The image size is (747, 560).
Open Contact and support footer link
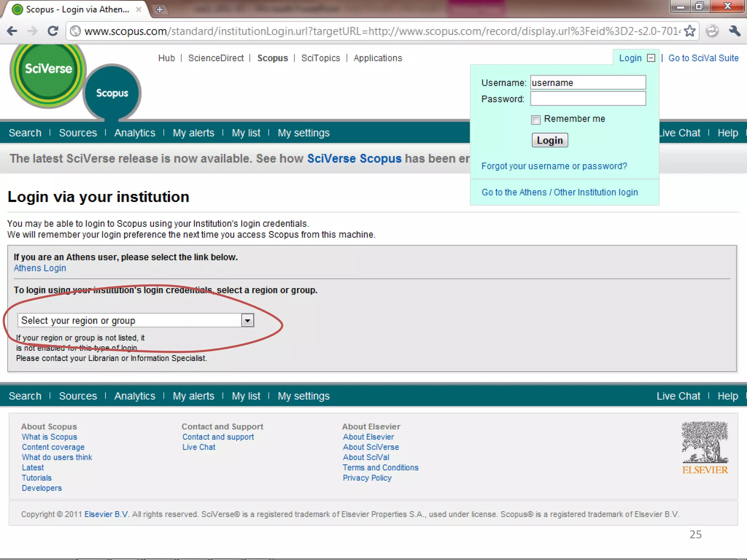pos(218,437)
